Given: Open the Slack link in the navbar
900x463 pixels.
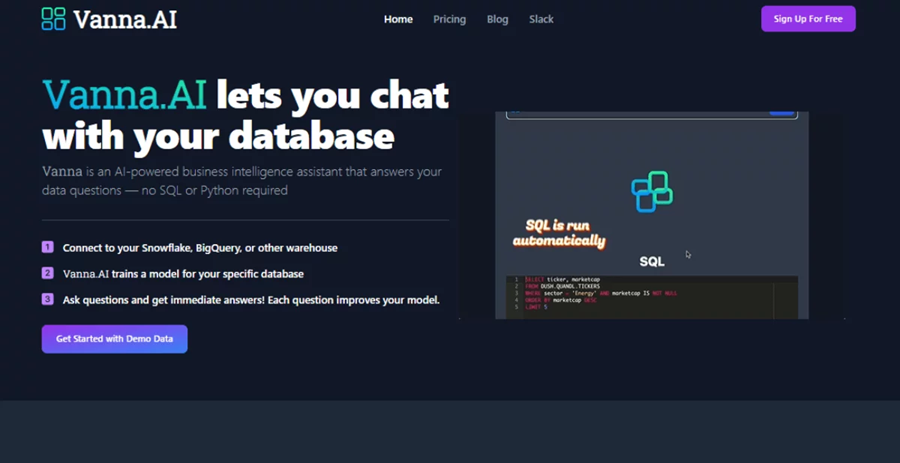Looking at the screenshot, I should coord(541,19).
